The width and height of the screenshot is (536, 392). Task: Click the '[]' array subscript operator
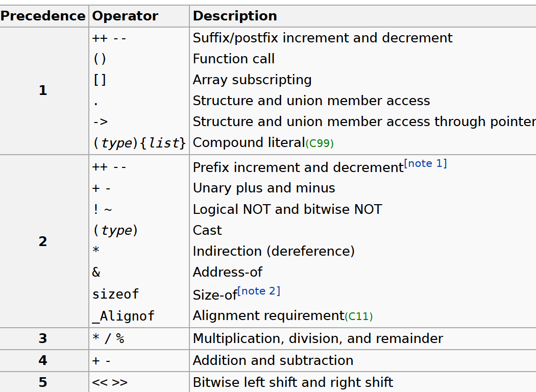[100, 80]
